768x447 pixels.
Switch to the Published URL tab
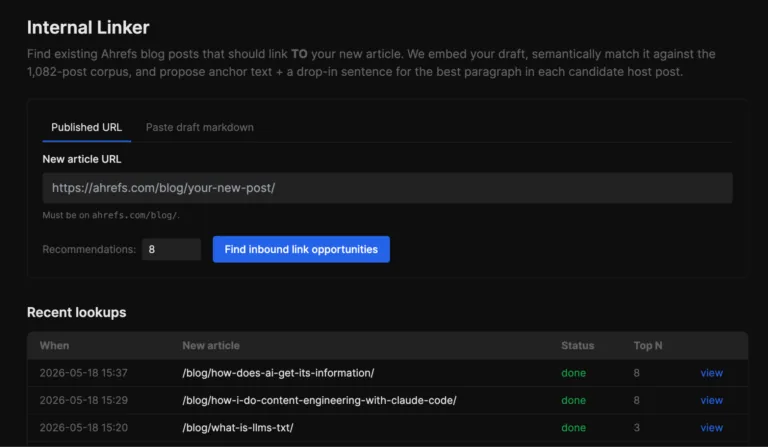point(86,127)
